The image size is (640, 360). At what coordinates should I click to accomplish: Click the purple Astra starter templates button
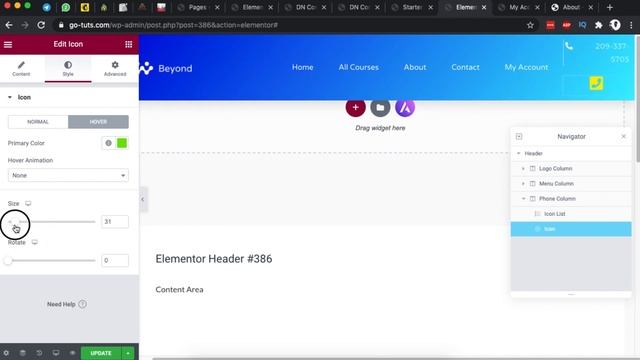pyautogui.click(x=405, y=107)
